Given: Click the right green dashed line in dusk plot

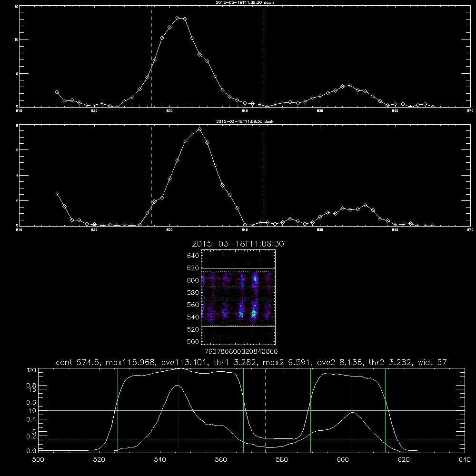Looking at the screenshot, I should point(263,176).
